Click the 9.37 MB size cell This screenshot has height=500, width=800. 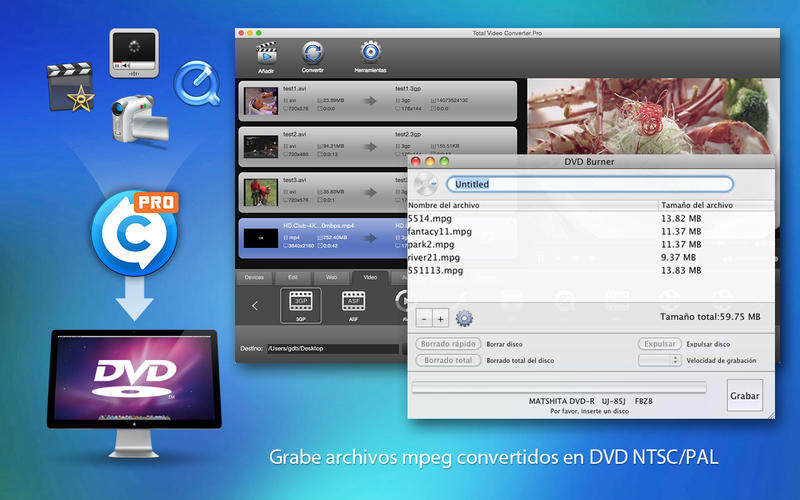tap(678, 258)
